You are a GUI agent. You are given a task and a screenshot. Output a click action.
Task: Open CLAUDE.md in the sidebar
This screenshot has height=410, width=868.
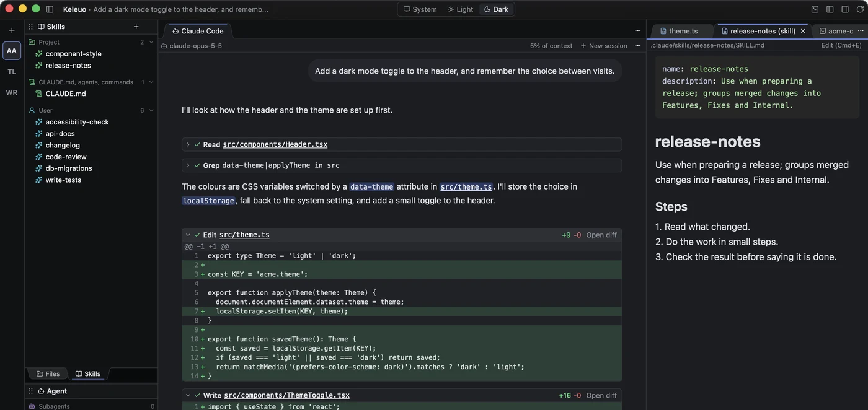click(66, 94)
